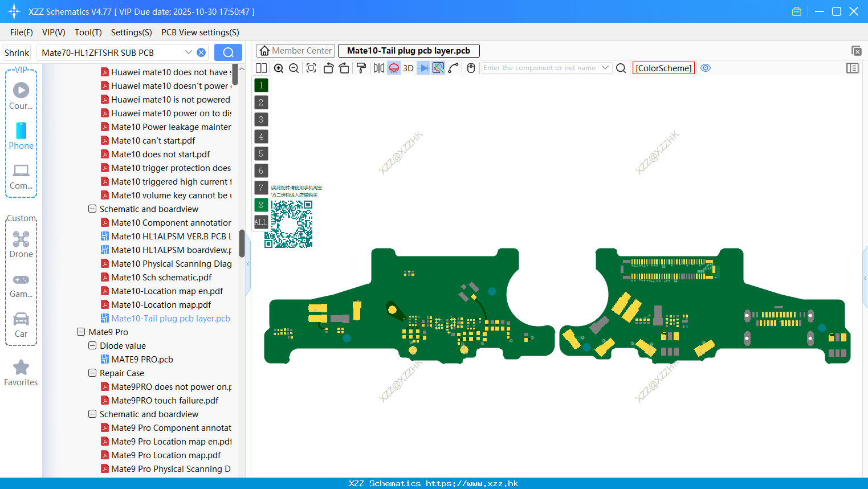Click the Shrink button
868x489 pixels.
click(x=17, y=52)
